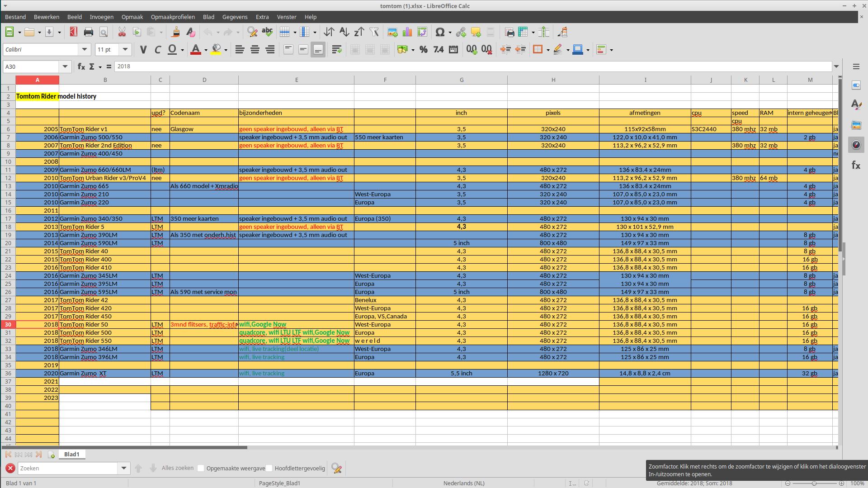The height and width of the screenshot is (488, 868).
Task: Click the Format as percent icon
Action: (x=423, y=50)
